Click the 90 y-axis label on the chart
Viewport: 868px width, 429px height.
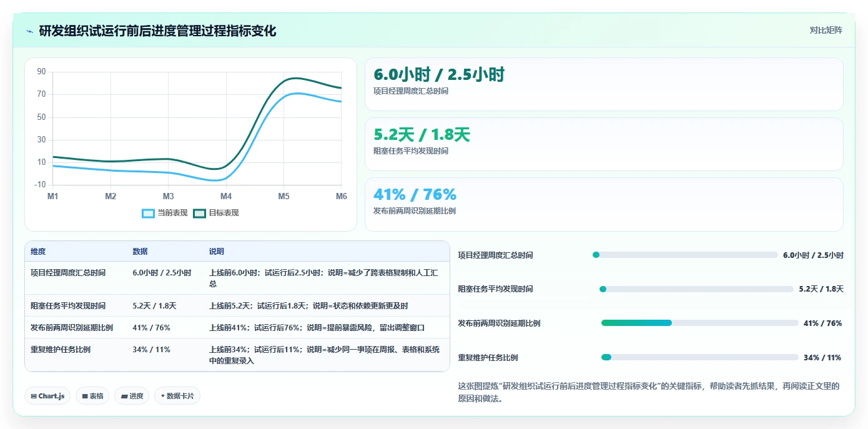coord(42,72)
